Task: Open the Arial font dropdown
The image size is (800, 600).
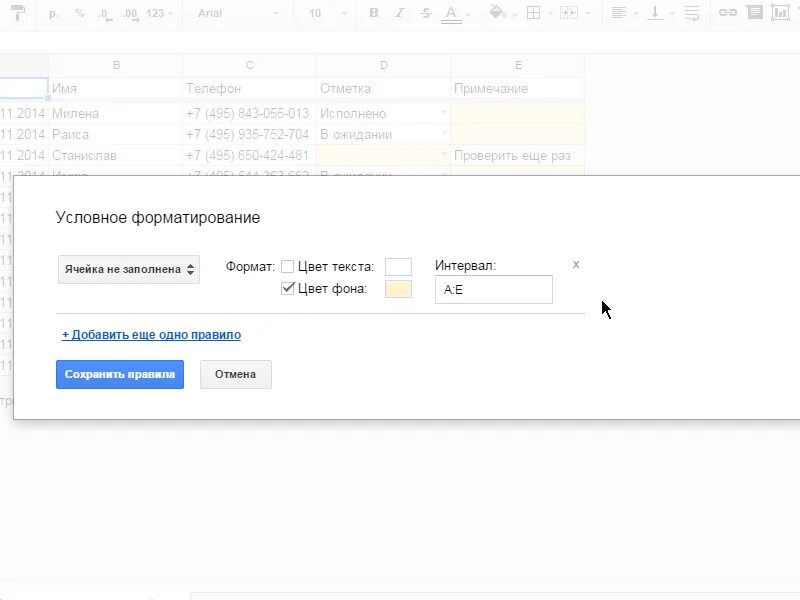Action: (x=238, y=13)
